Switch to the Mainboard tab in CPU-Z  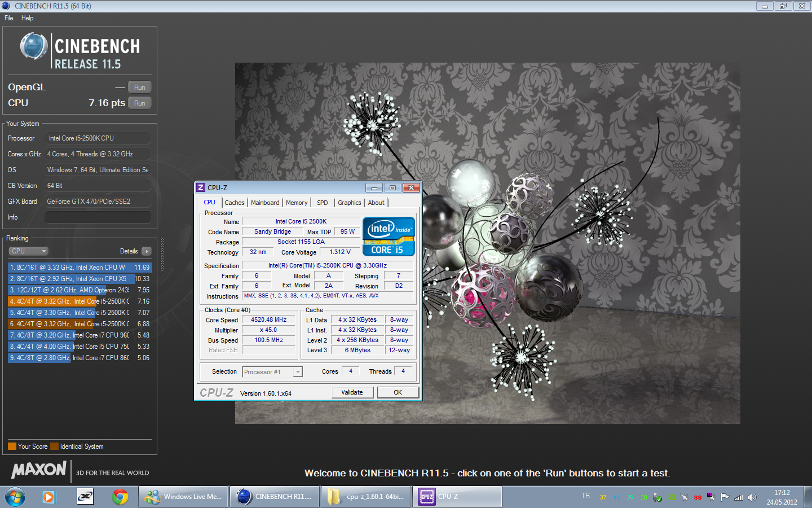265,203
